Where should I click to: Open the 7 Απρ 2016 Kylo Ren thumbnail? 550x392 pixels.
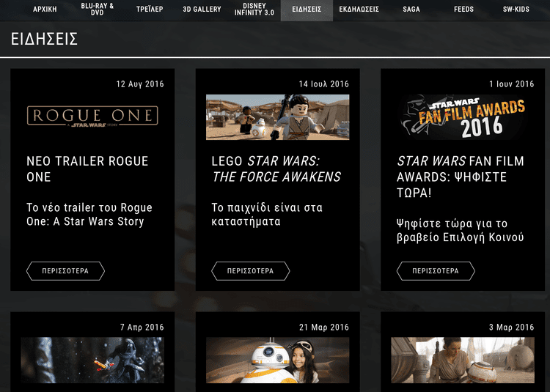point(92,360)
